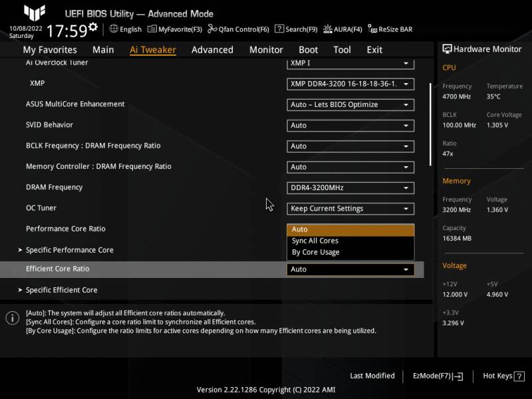Open the Exit tab
532x399 pixels.
(x=374, y=50)
